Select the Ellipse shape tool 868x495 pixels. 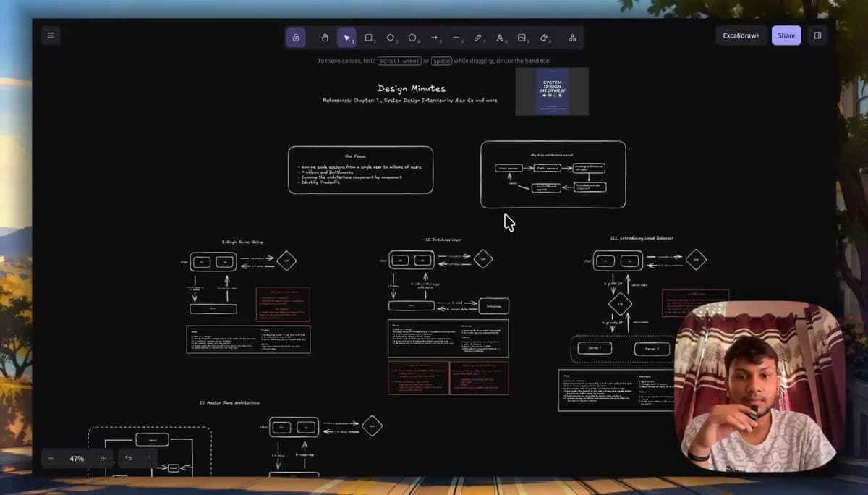412,38
